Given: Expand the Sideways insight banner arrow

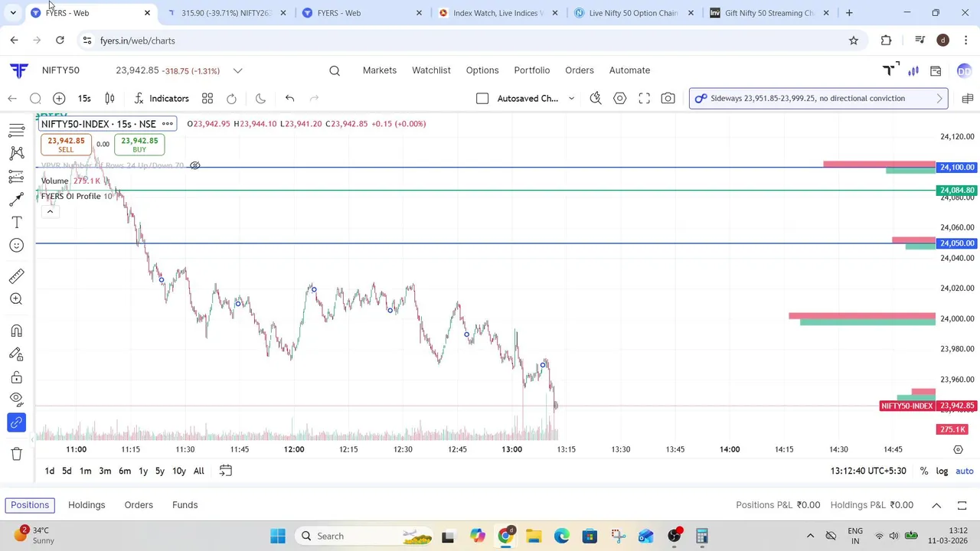Looking at the screenshot, I should point(939,98).
